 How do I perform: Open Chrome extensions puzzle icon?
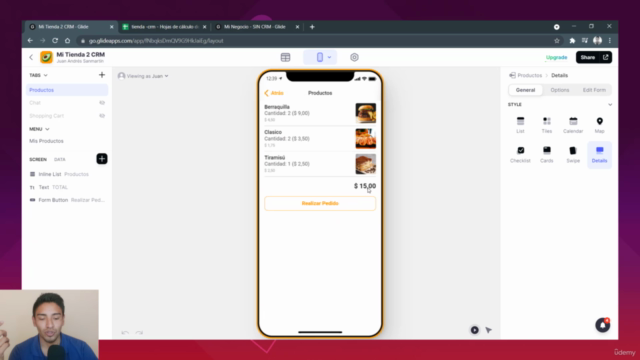572,40
